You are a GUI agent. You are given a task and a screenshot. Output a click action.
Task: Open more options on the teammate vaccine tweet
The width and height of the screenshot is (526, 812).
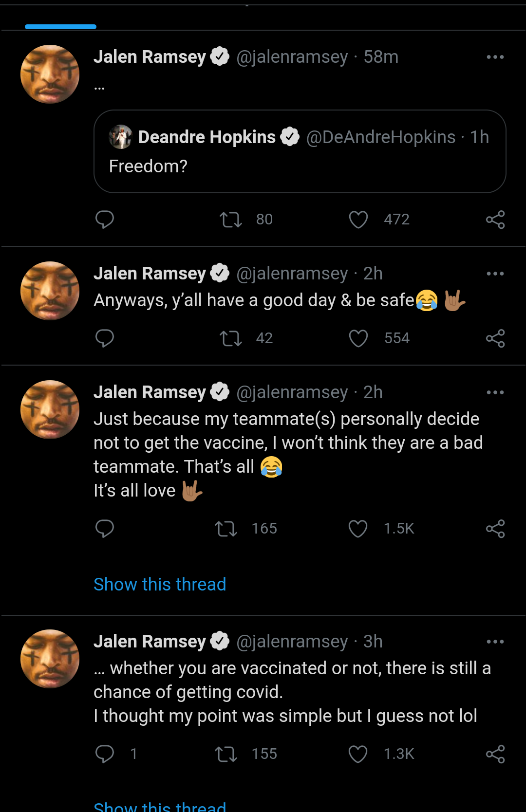(x=495, y=392)
